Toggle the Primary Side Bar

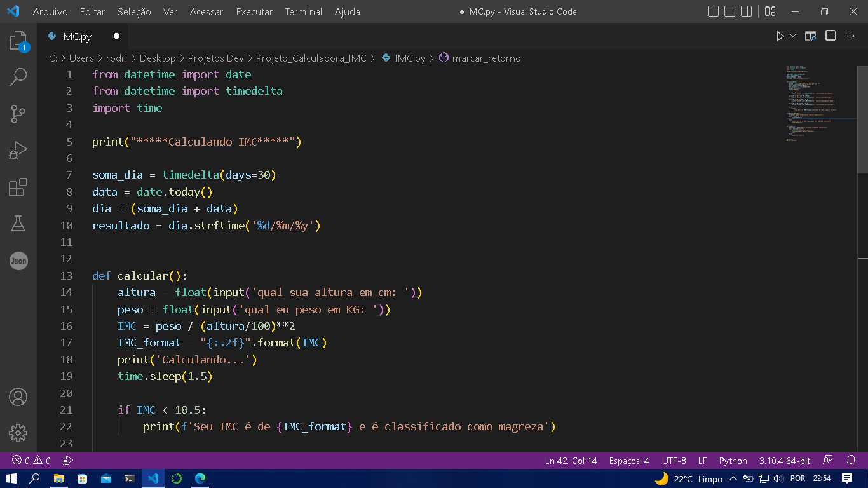tap(713, 11)
